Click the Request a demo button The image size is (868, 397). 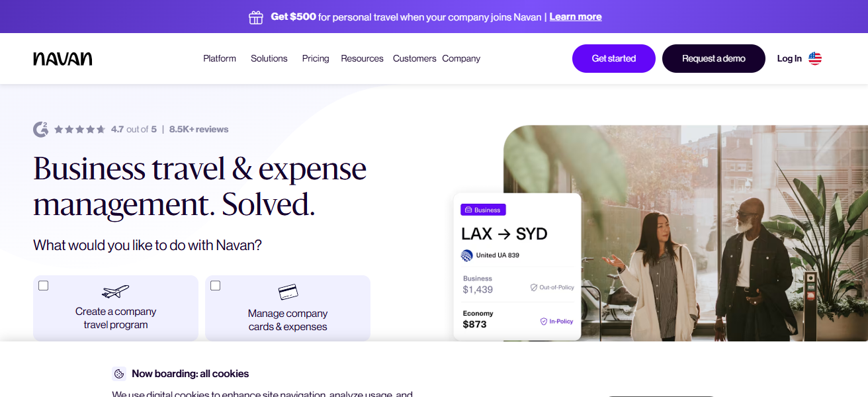(x=714, y=58)
